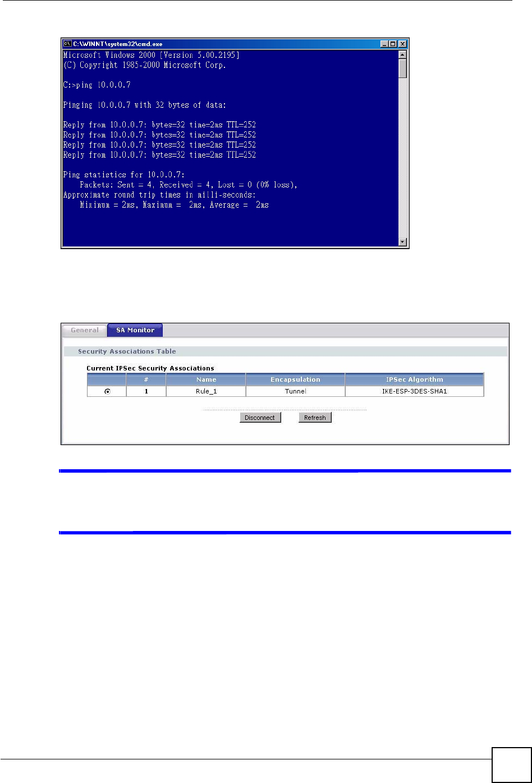This screenshot has width=532, height=783.
Task: Click the 'Pinging 10.0.0.7 with 32 bytes' line
Action: 144,105
